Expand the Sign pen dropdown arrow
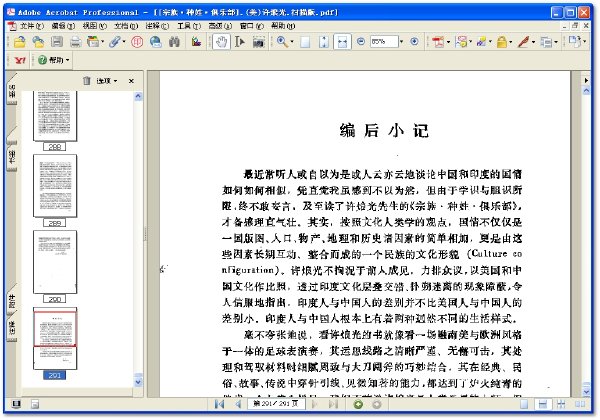The height and width of the screenshot is (420, 600). point(533,42)
